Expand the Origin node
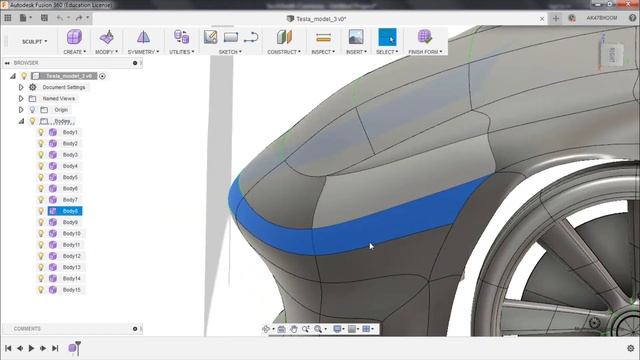Screen dimensions: 640x360 pyautogui.click(x=21, y=110)
